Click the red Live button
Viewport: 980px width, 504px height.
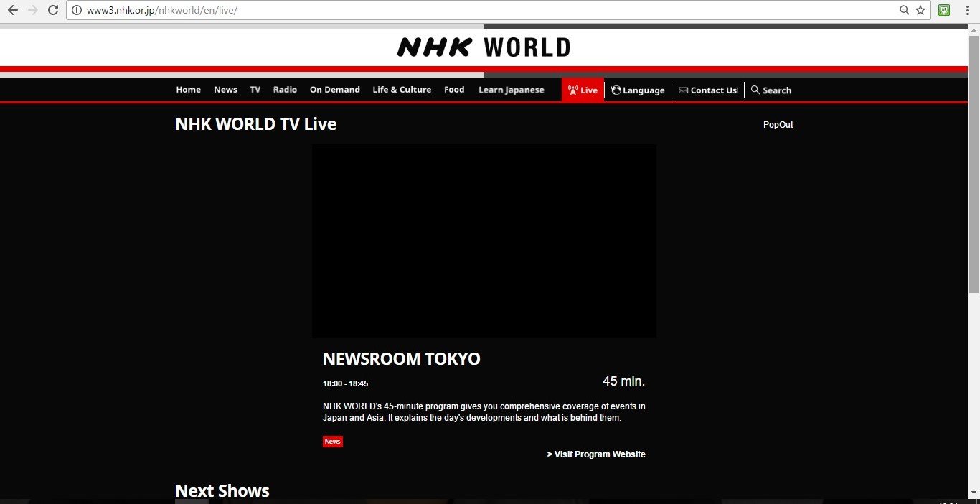pos(583,90)
